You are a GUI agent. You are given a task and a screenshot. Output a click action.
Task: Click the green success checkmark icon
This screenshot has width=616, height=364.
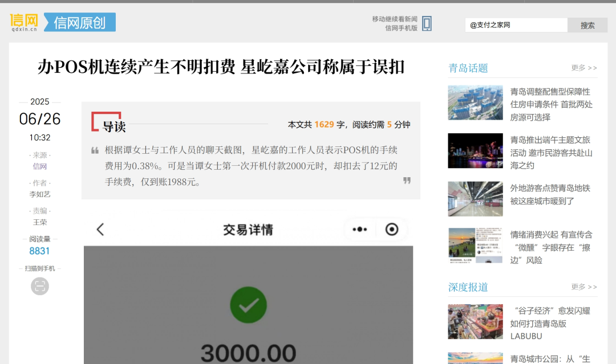pos(248,305)
